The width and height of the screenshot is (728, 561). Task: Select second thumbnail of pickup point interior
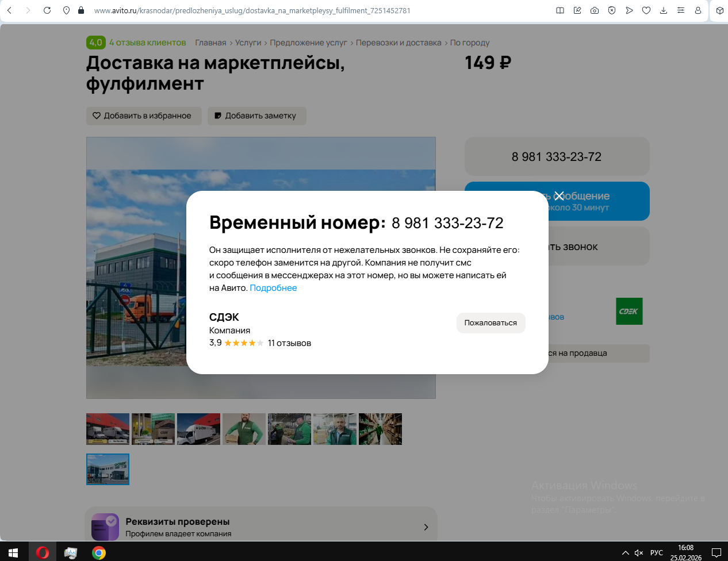(x=153, y=429)
